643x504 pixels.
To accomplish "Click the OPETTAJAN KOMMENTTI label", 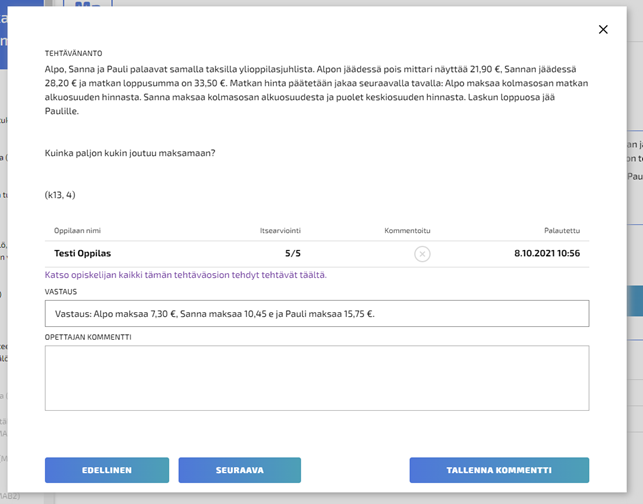I will coord(88,337).
